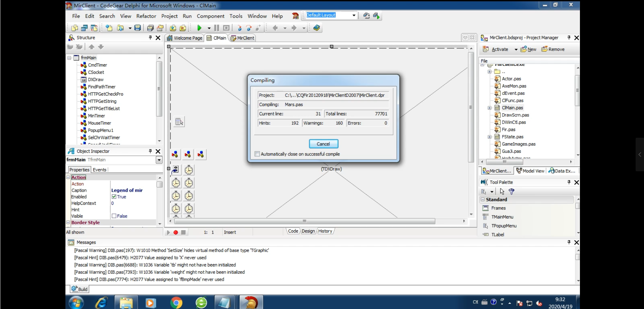Image resolution: width=644 pixels, height=309 pixels.
Task: Click the Back navigation arrow
Action: [x=275, y=28]
